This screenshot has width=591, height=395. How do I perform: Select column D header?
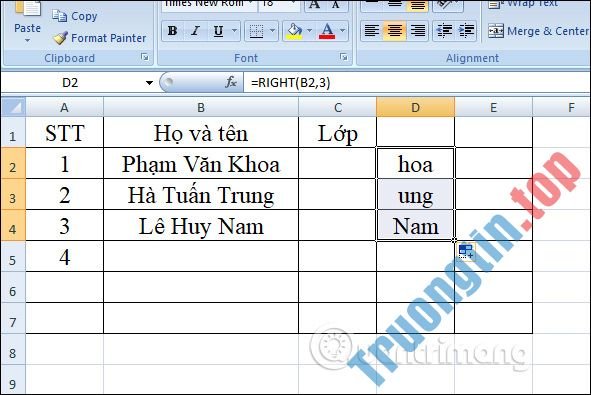415,107
